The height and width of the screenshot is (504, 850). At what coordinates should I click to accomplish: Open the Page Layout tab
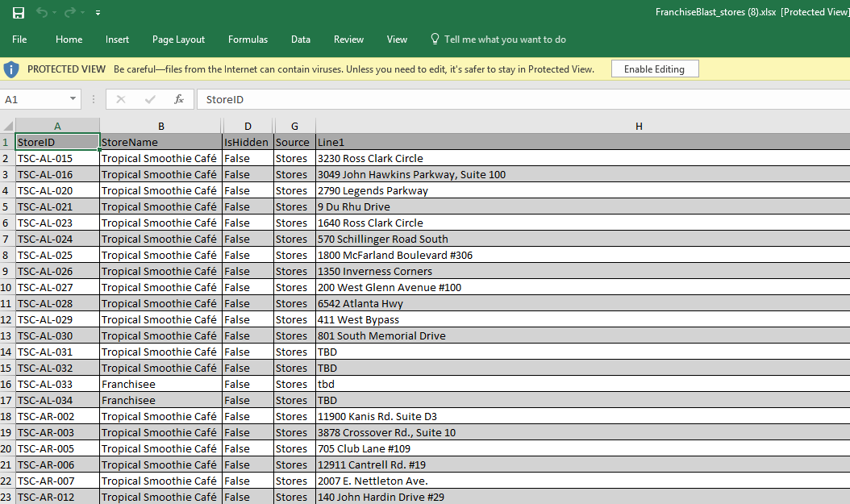pyautogui.click(x=178, y=40)
